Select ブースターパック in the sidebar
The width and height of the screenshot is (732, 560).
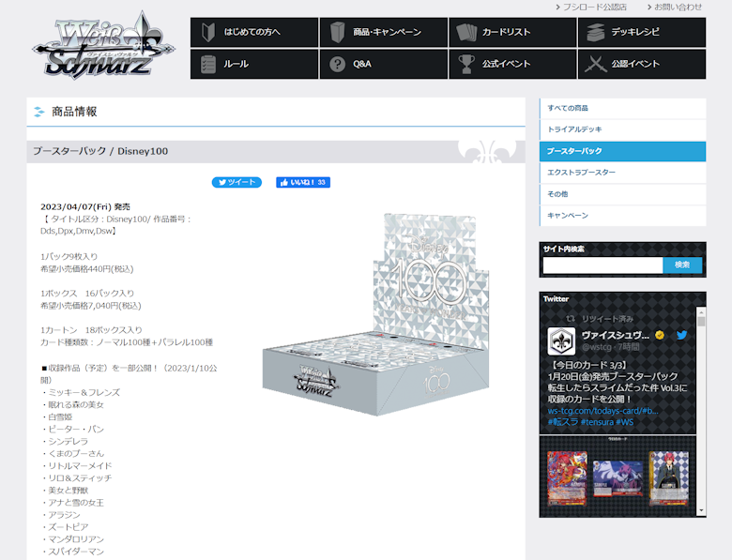pyautogui.click(x=622, y=151)
